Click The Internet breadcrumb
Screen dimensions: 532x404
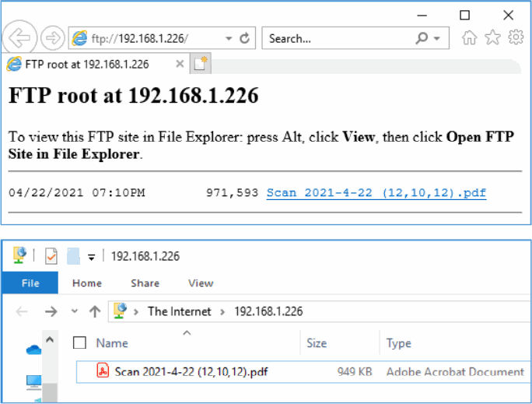point(179,311)
